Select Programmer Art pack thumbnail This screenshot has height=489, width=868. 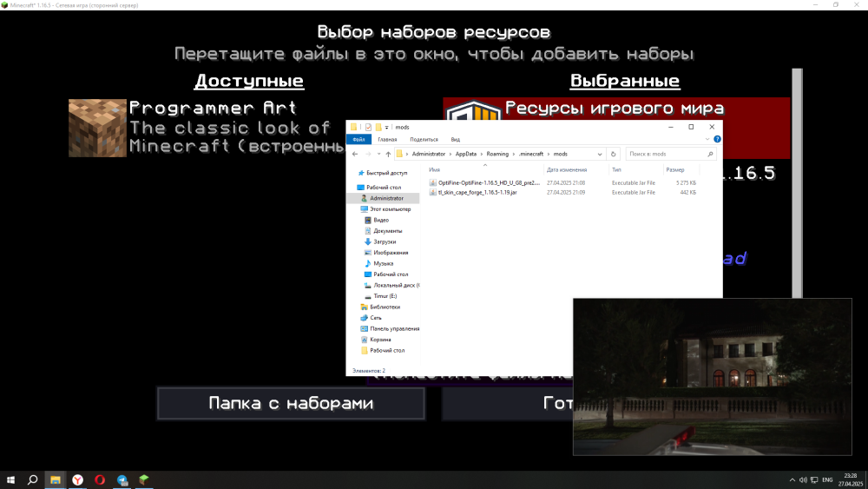[x=97, y=128]
